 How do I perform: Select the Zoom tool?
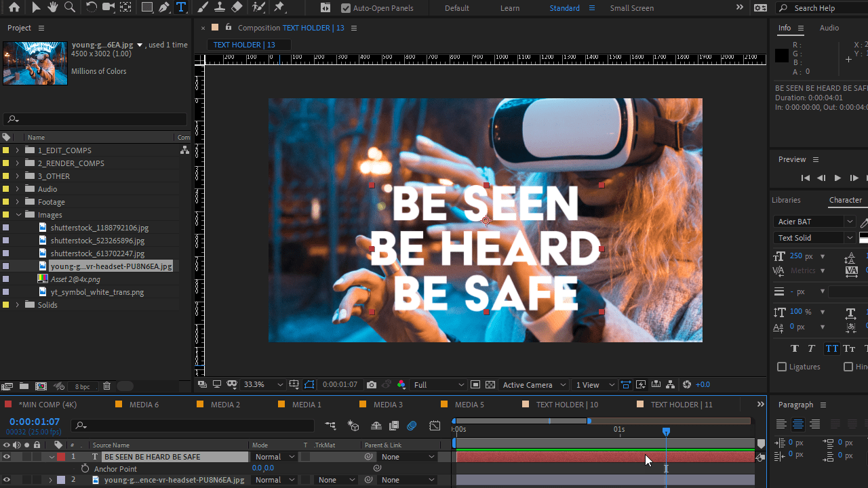[70, 7]
